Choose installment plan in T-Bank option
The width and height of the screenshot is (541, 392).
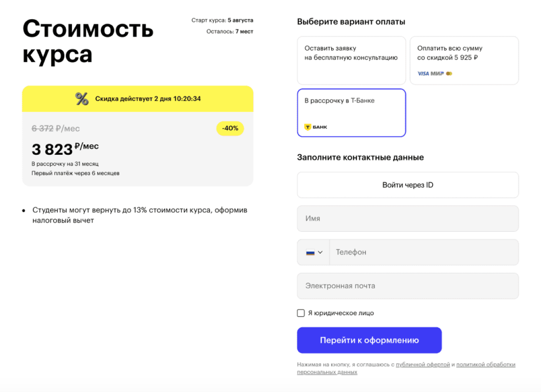point(351,113)
